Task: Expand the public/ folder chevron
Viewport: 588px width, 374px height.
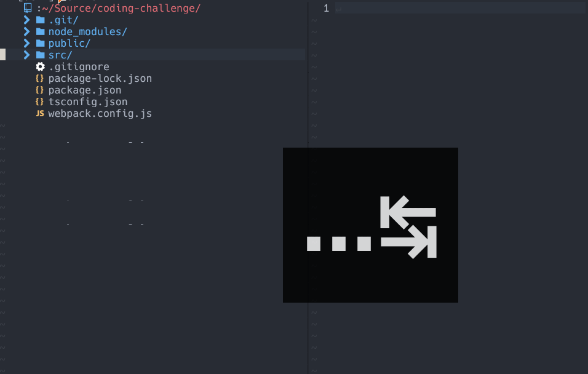Action: [x=26, y=43]
